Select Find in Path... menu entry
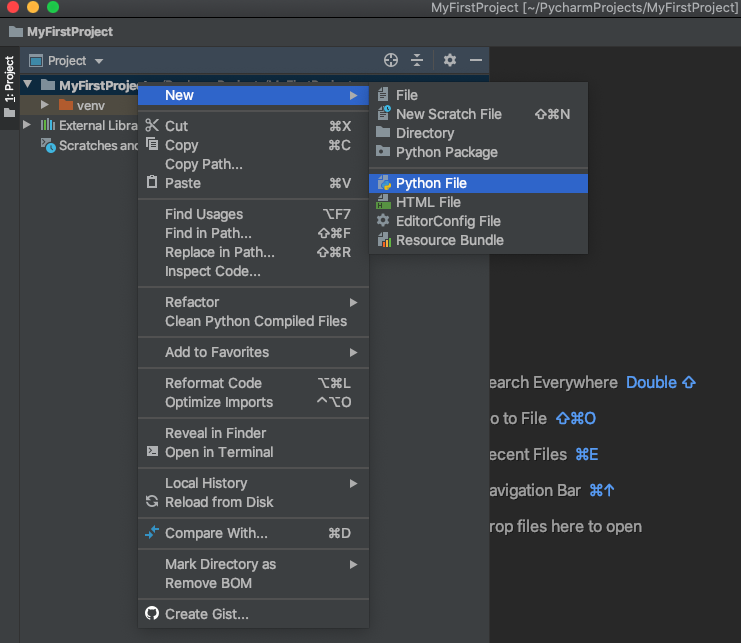741x643 pixels. pyautogui.click(x=253, y=233)
